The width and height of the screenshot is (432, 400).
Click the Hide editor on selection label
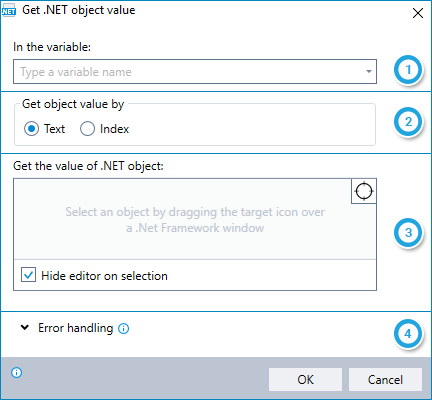click(x=104, y=276)
